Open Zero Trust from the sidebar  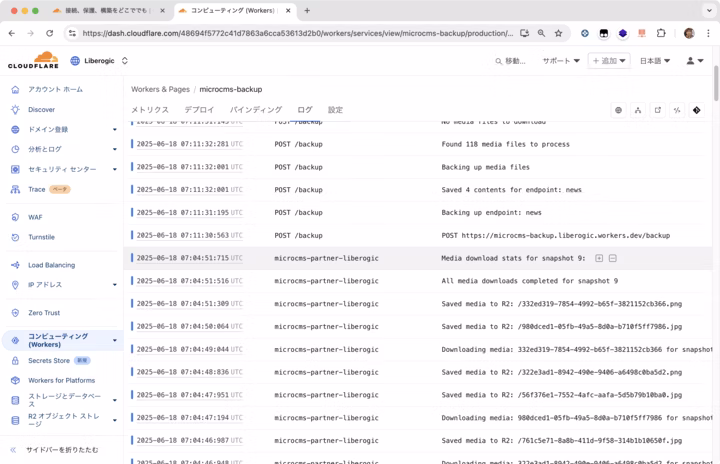(43, 313)
